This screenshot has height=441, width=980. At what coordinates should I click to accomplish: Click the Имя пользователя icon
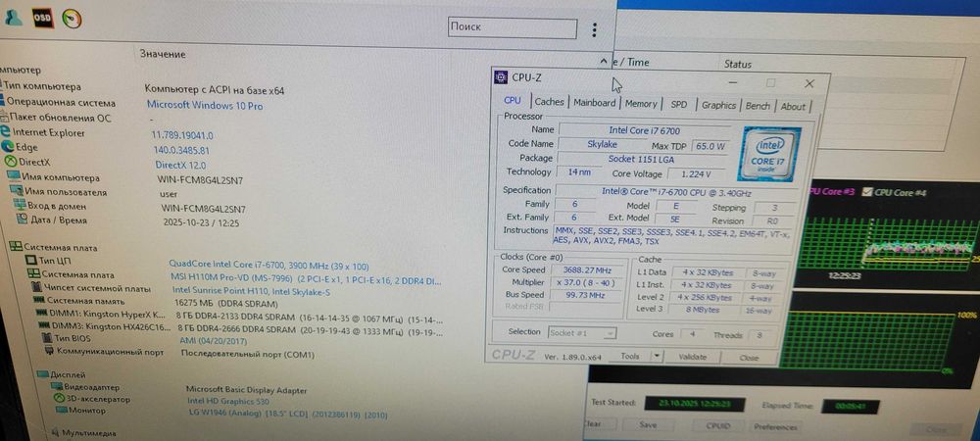(x=17, y=191)
